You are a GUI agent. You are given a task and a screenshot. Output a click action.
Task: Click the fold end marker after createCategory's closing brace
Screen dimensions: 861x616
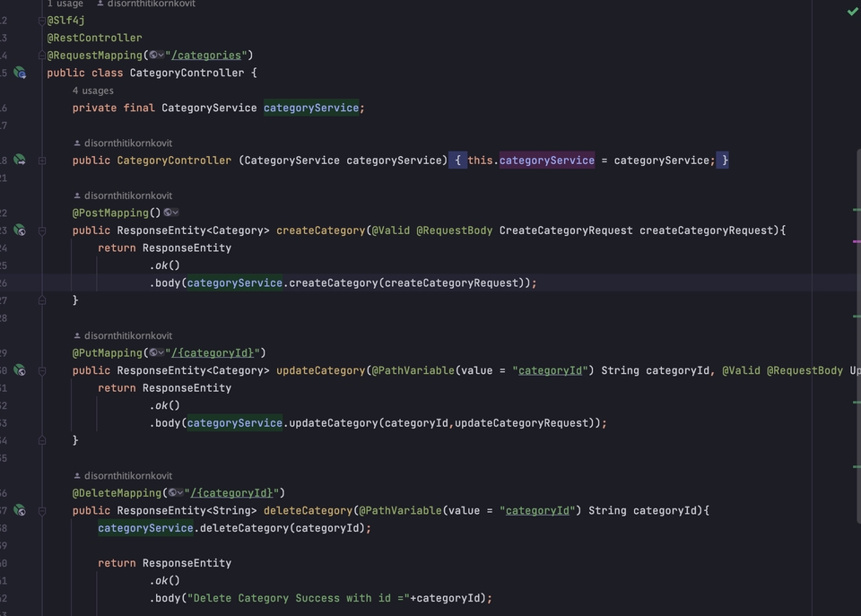42,300
